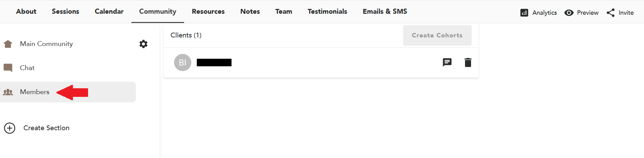Screen dimensions: 644x158
Task: Click the Create Section link
Action: point(46,128)
